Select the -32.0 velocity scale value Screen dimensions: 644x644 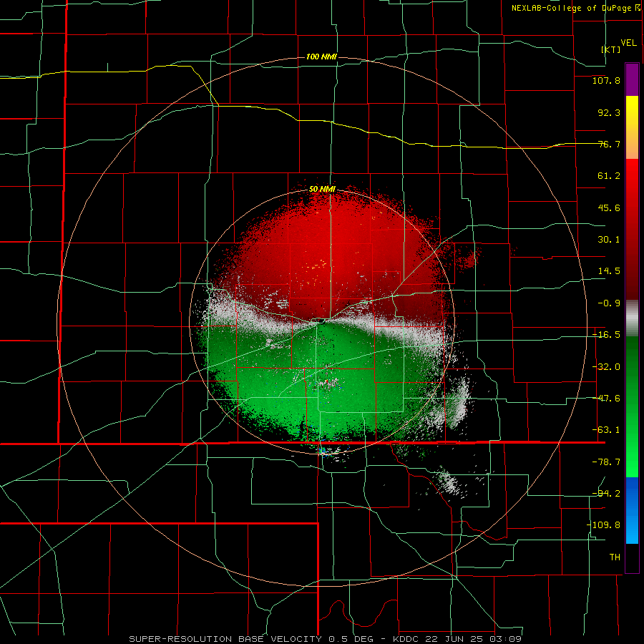click(x=606, y=367)
